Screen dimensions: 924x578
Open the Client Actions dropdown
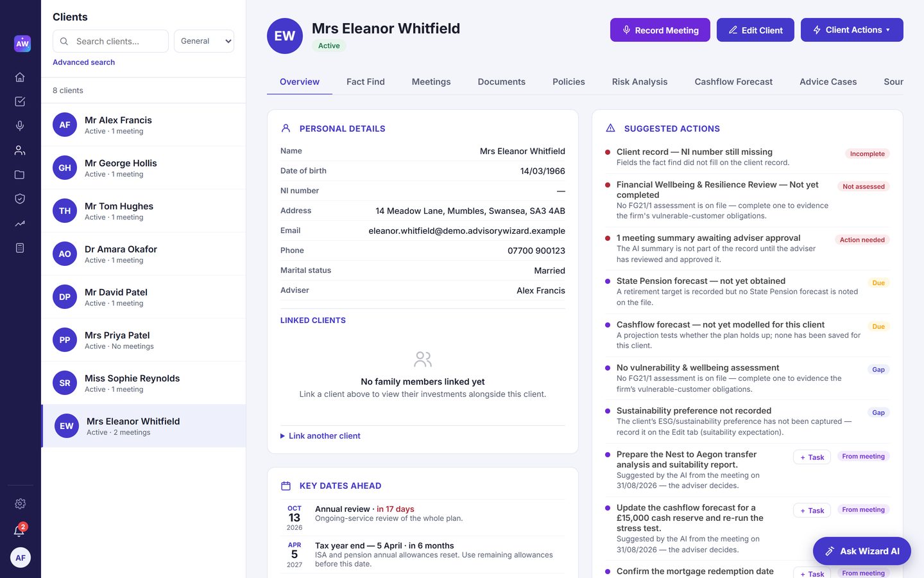pos(852,30)
